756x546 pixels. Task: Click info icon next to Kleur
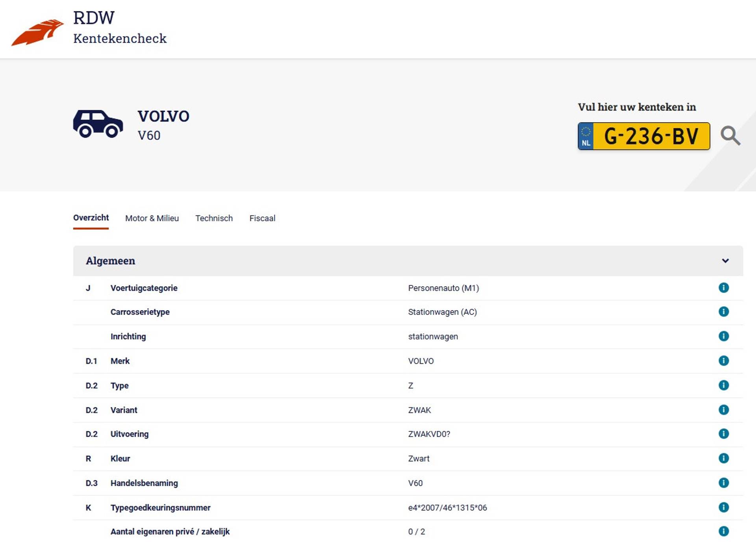(x=723, y=458)
